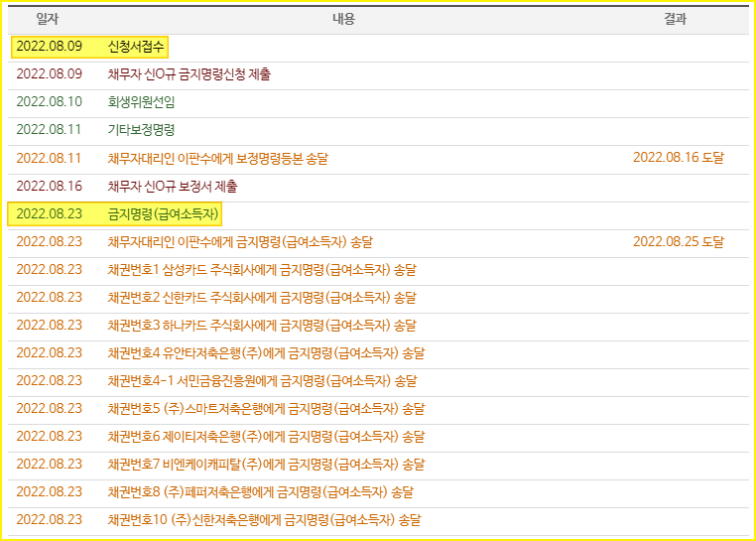Click date 2022.08.23 of highlighted 금지명령 row
The image size is (756, 541).
[x=50, y=213]
